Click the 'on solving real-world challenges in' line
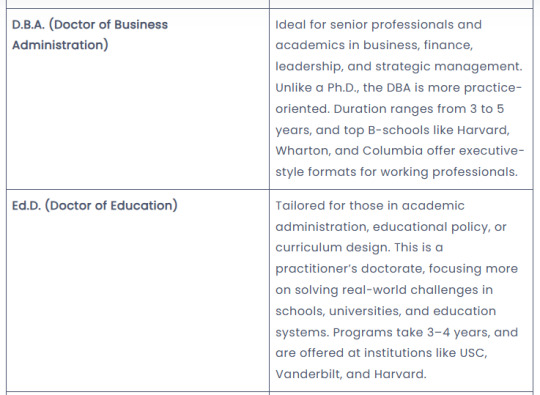Image resolution: width=540 pixels, height=395 pixels. coord(384,290)
